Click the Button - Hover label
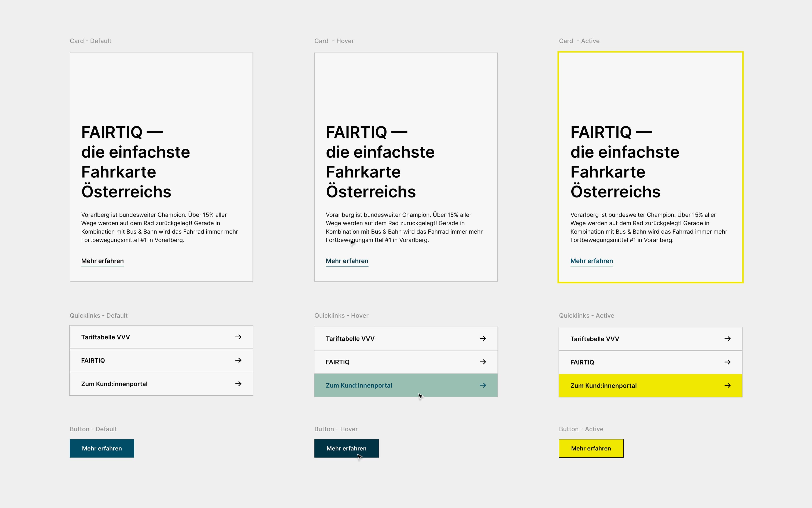Viewport: 812px width, 508px height. click(336, 429)
